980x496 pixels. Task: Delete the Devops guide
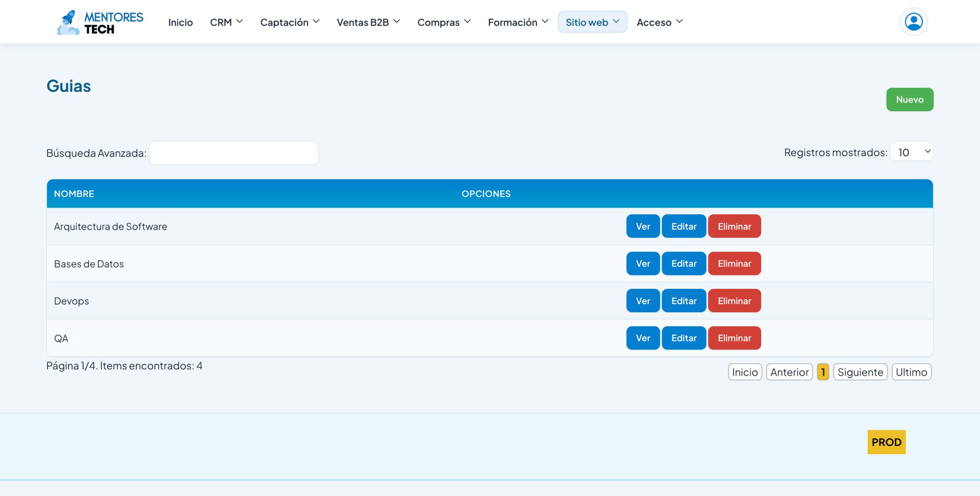click(x=734, y=301)
